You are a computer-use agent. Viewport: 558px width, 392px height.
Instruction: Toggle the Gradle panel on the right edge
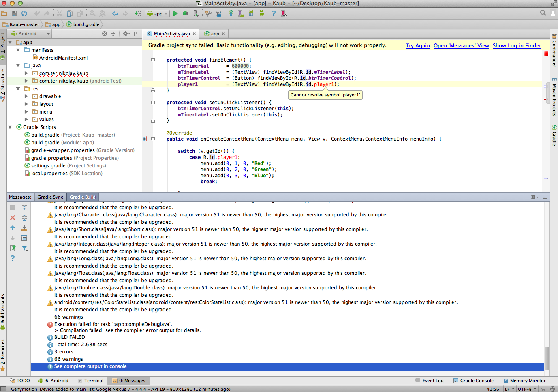(x=554, y=135)
